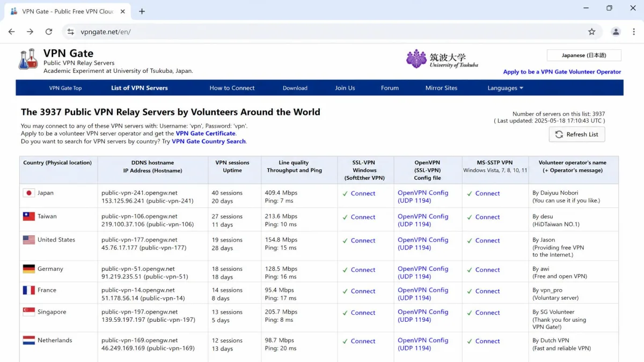Bookmark this page with the star icon
644x362 pixels.
click(x=591, y=32)
